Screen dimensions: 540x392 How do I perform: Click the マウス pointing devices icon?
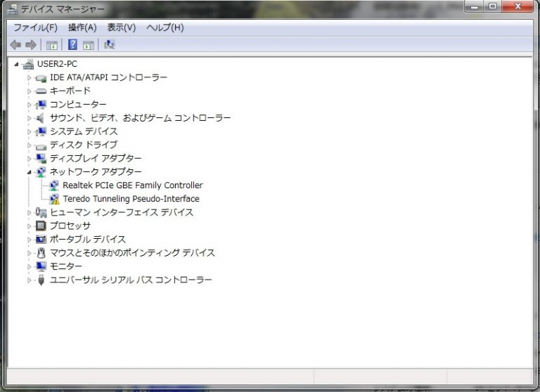(41, 253)
